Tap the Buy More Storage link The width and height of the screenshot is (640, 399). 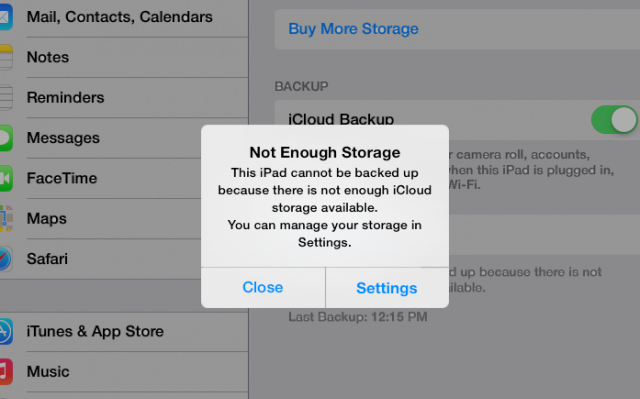click(x=353, y=29)
